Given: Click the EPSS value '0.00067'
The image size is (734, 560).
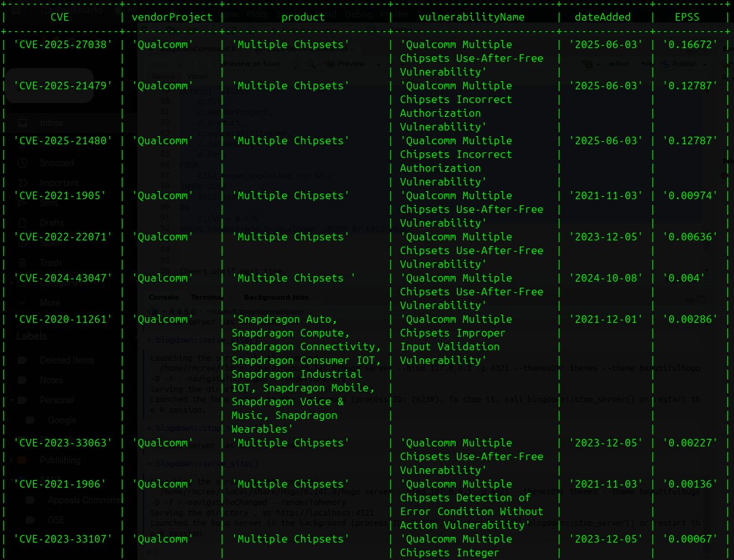Looking at the screenshot, I should click(690, 539).
